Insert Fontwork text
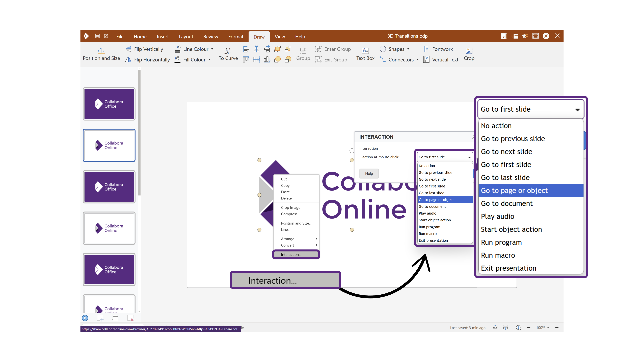The width and height of the screenshot is (644, 362). (x=438, y=49)
